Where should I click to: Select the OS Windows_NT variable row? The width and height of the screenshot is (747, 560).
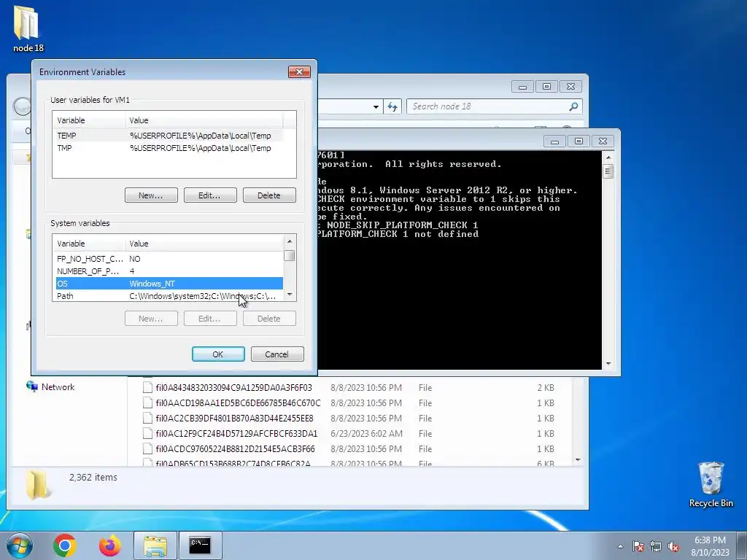pyautogui.click(x=169, y=284)
